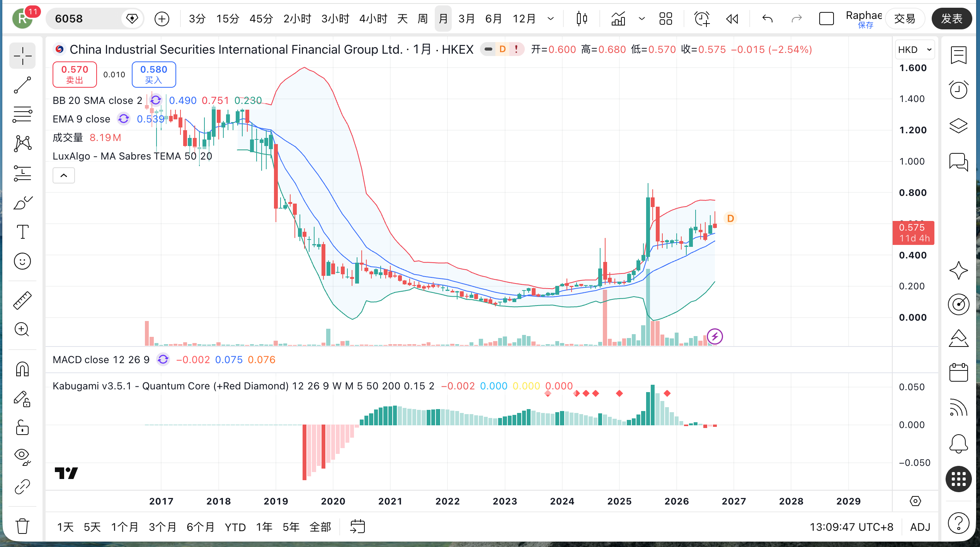This screenshot has height=547, width=980.
Task: Undo the last chart action
Action: click(767, 19)
